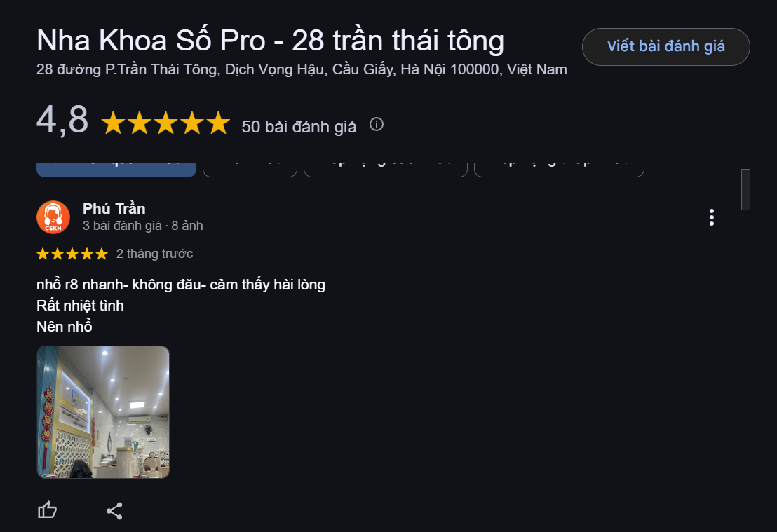Image resolution: width=777 pixels, height=532 pixels.
Task: Select the fourth sort filter chip
Action: coord(559,168)
